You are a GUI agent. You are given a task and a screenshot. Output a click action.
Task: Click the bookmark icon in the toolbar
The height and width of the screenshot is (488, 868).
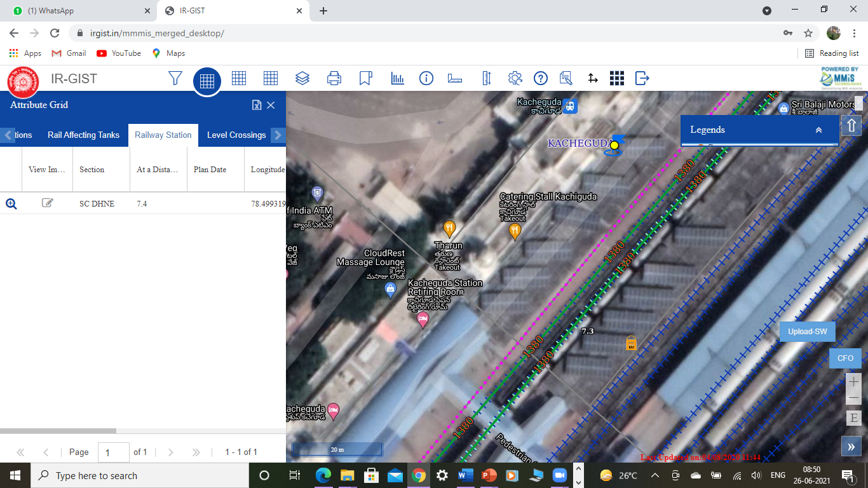pos(365,78)
